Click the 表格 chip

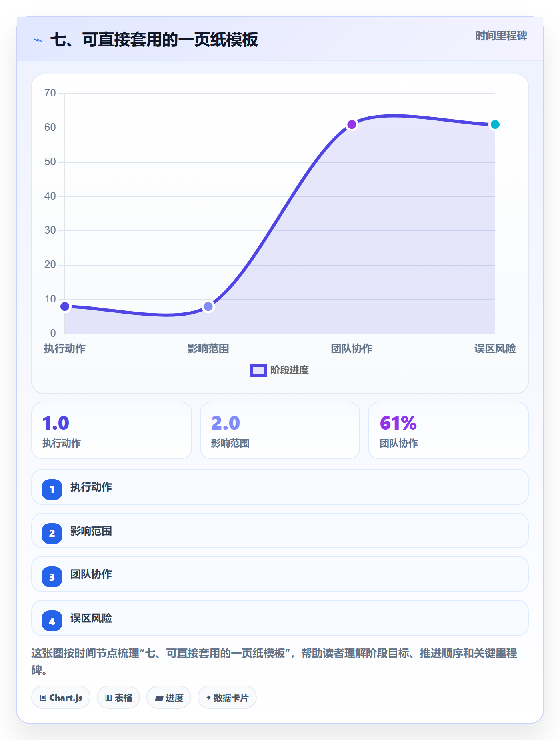coord(118,698)
